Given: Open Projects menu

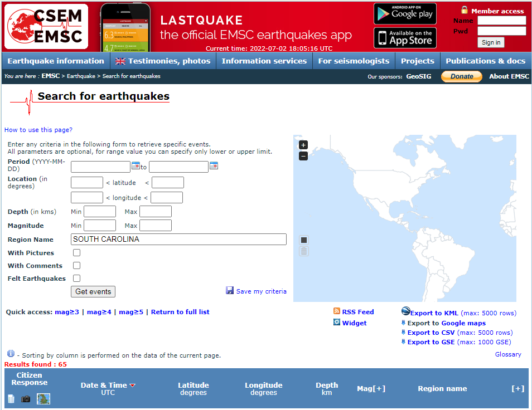Looking at the screenshot, I should (418, 61).
